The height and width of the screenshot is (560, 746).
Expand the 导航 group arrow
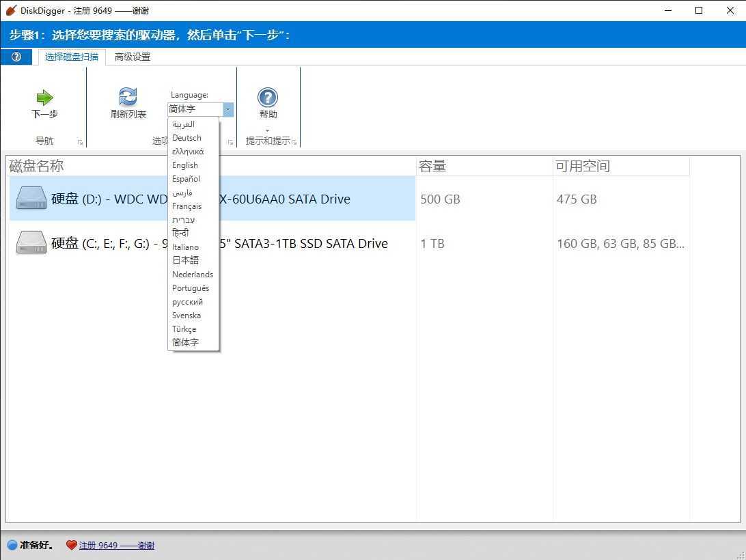(79, 141)
